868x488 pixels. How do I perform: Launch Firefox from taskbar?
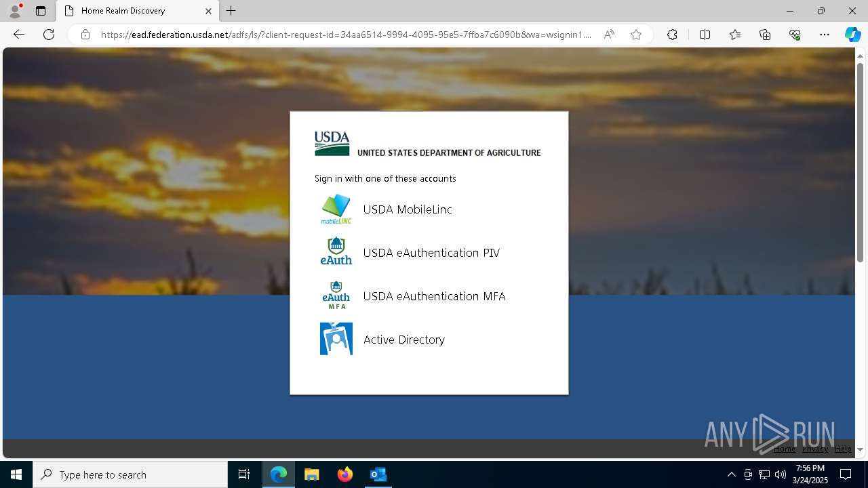pyautogui.click(x=345, y=474)
